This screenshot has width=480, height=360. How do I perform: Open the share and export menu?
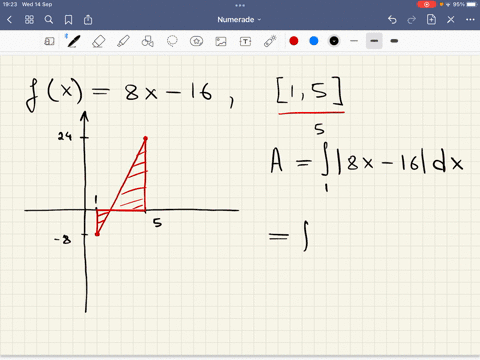pos(88,20)
